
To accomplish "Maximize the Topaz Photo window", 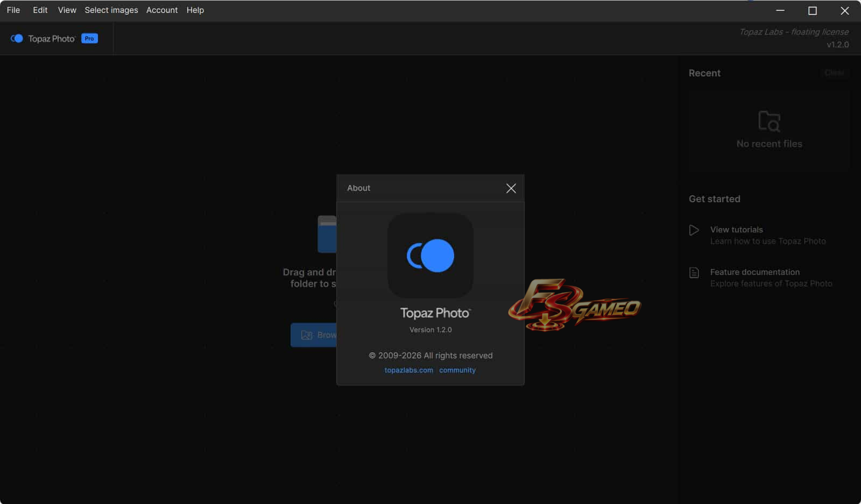I will coord(813,10).
